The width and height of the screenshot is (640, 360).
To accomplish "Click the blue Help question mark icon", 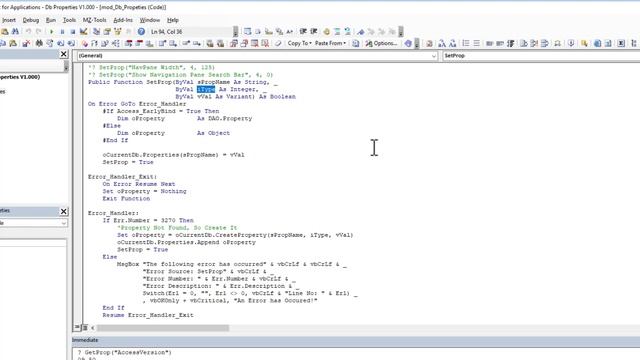I will (x=141, y=31).
